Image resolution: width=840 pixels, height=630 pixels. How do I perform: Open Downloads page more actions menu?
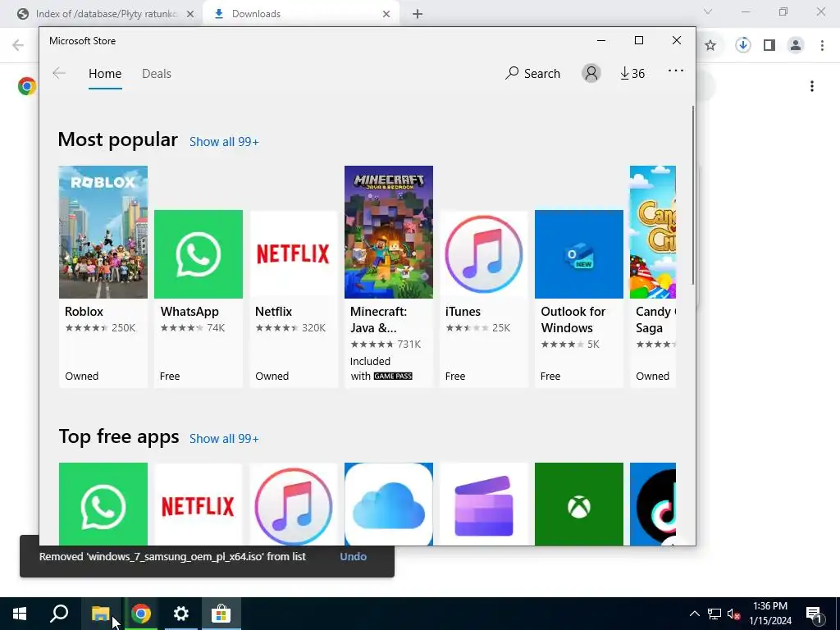[x=812, y=86]
